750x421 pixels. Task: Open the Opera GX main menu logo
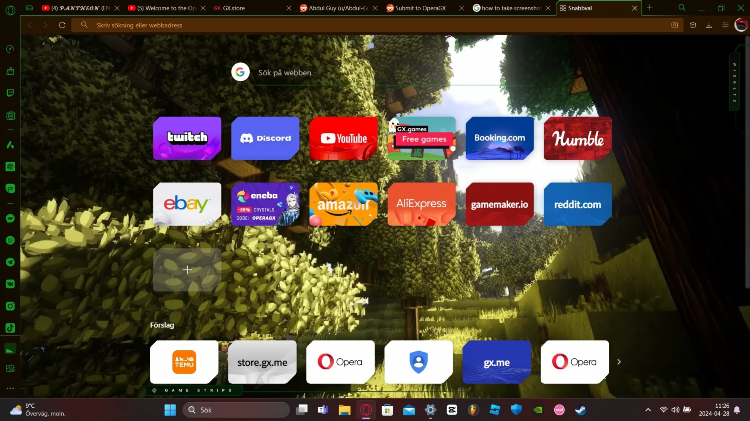(x=10, y=10)
